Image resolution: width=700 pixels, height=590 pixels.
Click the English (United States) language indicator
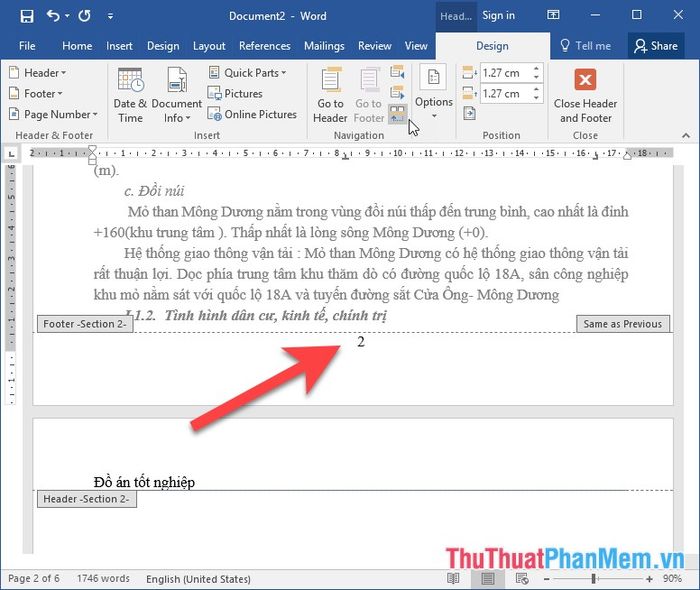pos(198,579)
